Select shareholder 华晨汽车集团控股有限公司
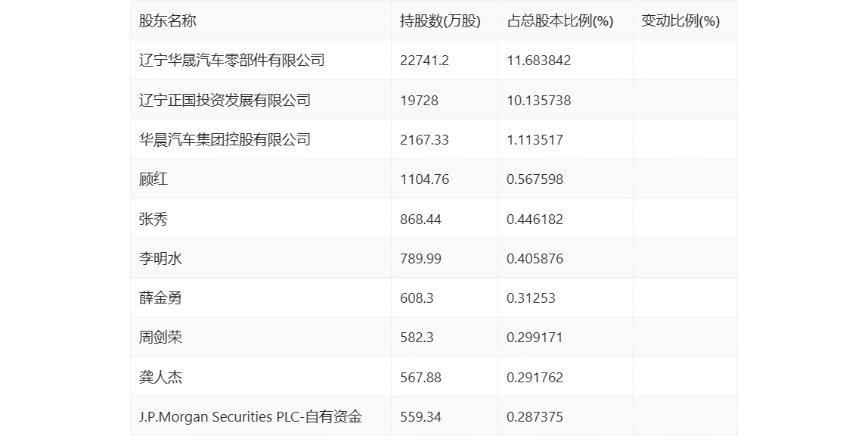Viewport: 868px width, 436px height. (x=225, y=139)
